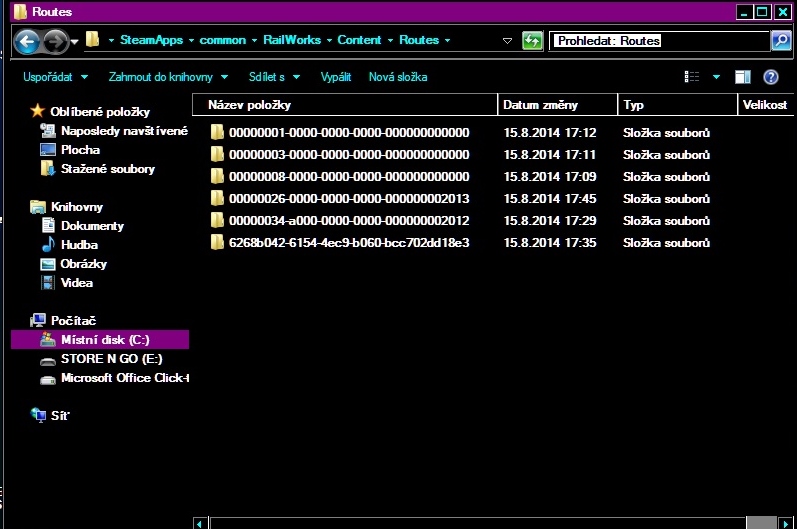Open the Uspořádat menu

click(55, 77)
